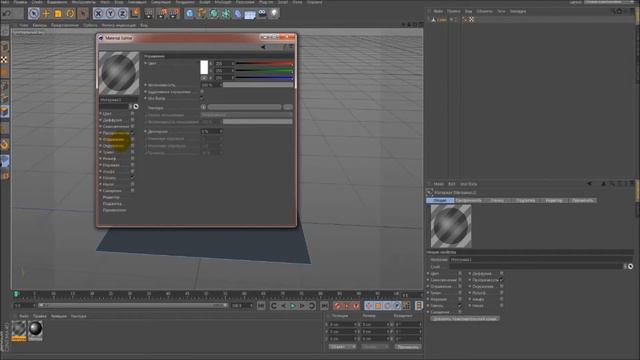Switch to Transparency tab in Attribute Manager

(x=469, y=200)
